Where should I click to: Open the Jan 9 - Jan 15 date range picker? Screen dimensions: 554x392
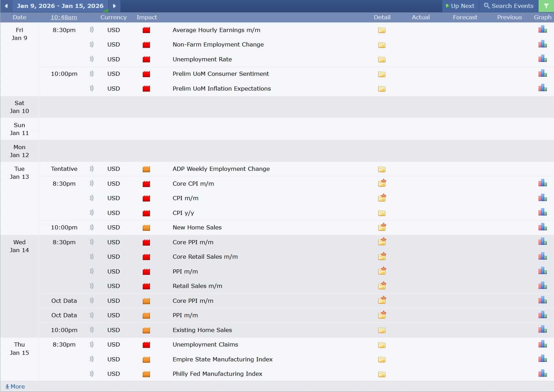click(x=60, y=6)
